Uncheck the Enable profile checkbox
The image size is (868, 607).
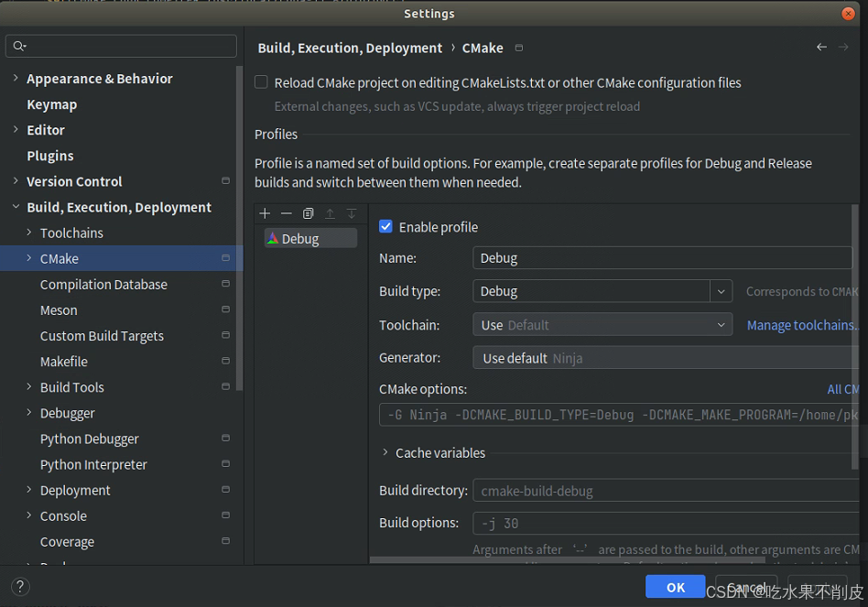pos(385,226)
